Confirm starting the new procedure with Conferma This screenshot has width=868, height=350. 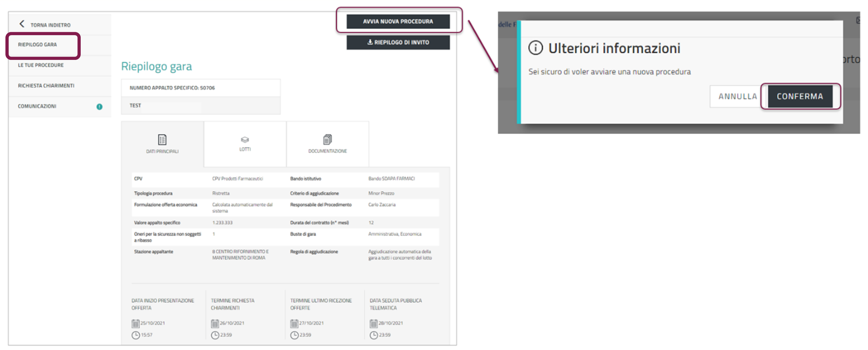(800, 96)
